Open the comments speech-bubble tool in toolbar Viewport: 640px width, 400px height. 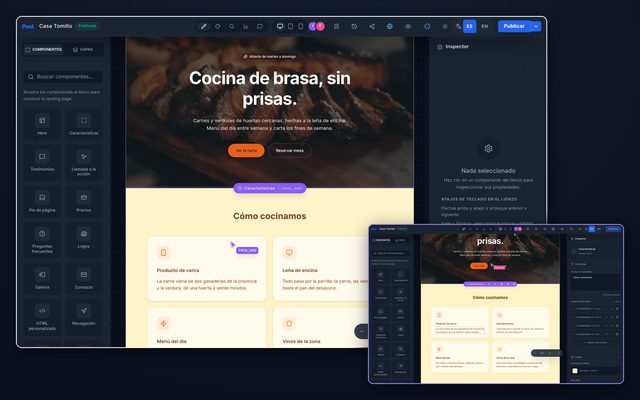pos(260,27)
